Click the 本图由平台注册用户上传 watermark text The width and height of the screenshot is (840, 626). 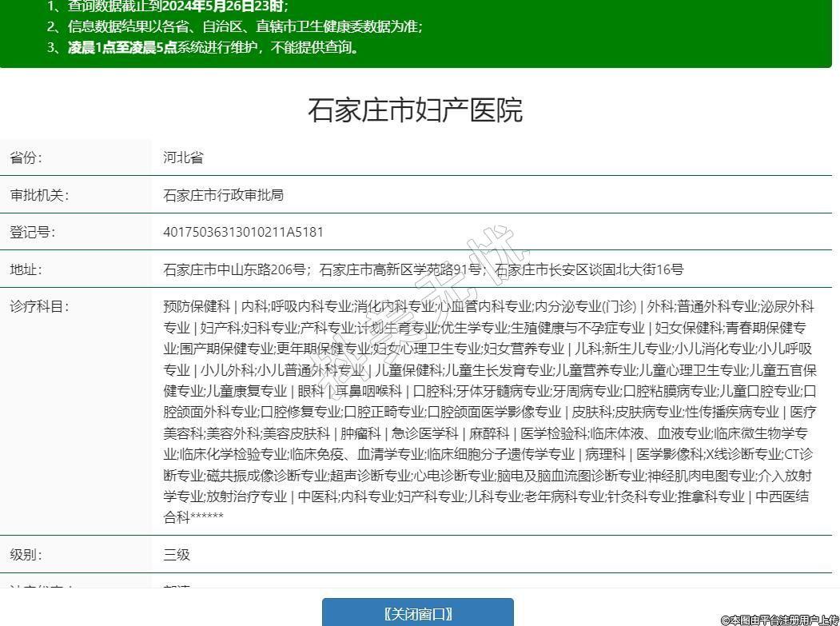click(x=779, y=620)
